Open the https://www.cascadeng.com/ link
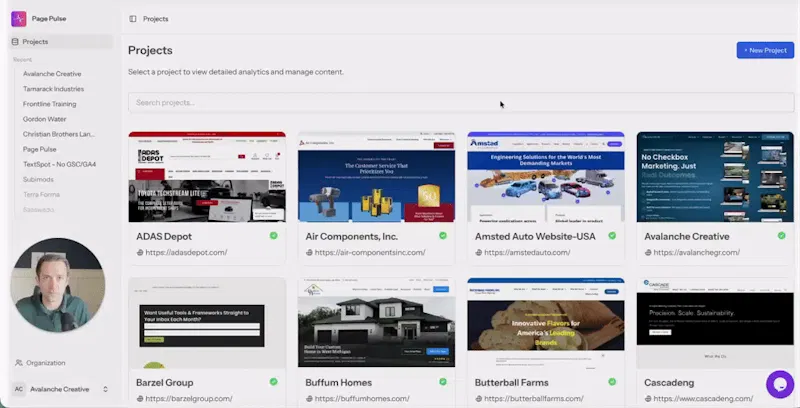 703,399
